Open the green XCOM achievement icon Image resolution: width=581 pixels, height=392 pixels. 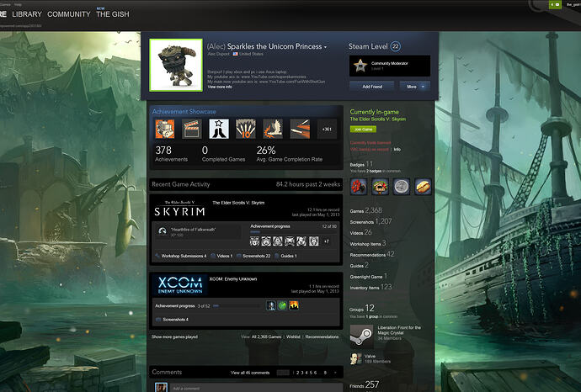[x=282, y=305]
